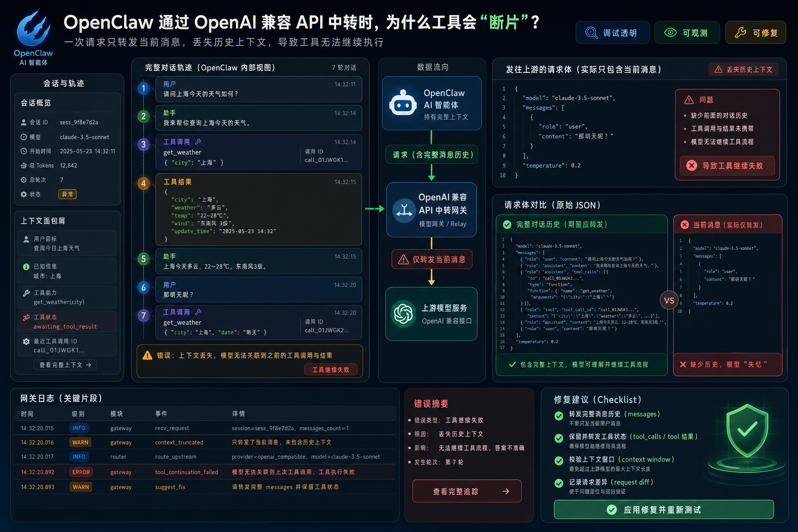798x532 pixels.
Task: Click the wrench icon in 可修复 badge
Action: (740, 33)
